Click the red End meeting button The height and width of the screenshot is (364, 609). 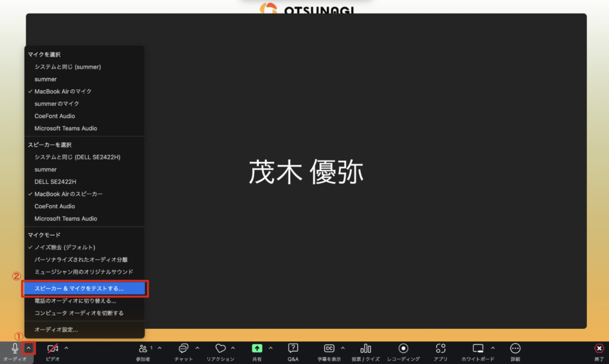point(599,349)
